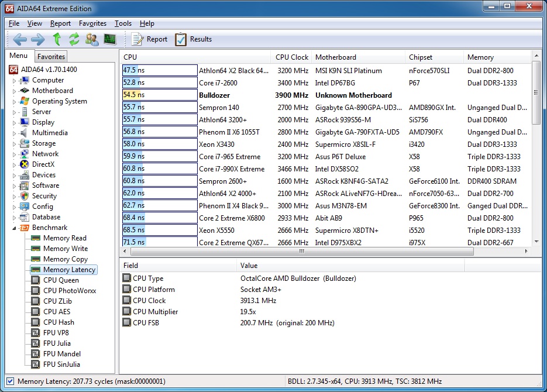
Task: Click the CPU Queen chip icon
Action: [36, 280]
